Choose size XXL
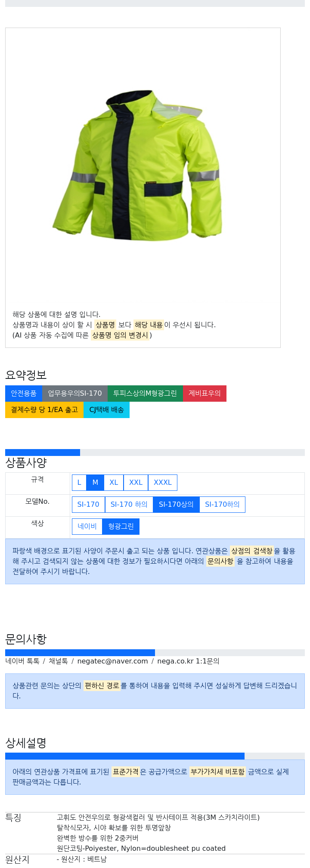This screenshot has height=868, width=310. coord(136,483)
